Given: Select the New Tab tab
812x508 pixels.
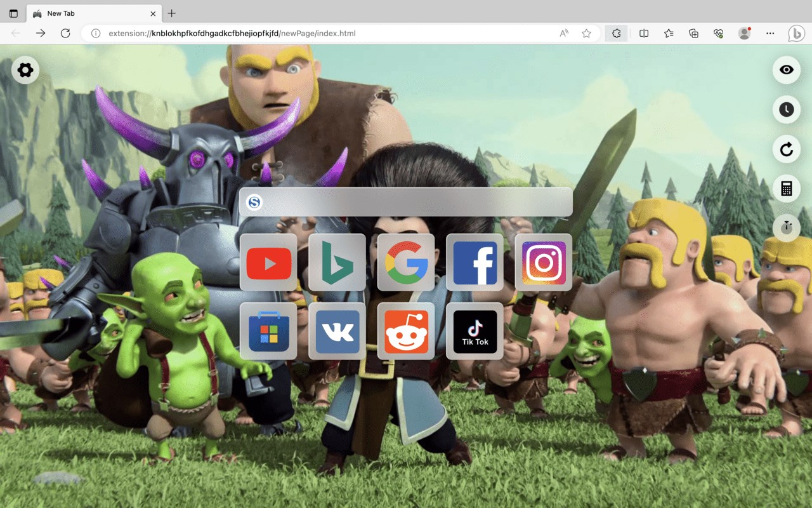Looking at the screenshot, I should pos(94,13).
